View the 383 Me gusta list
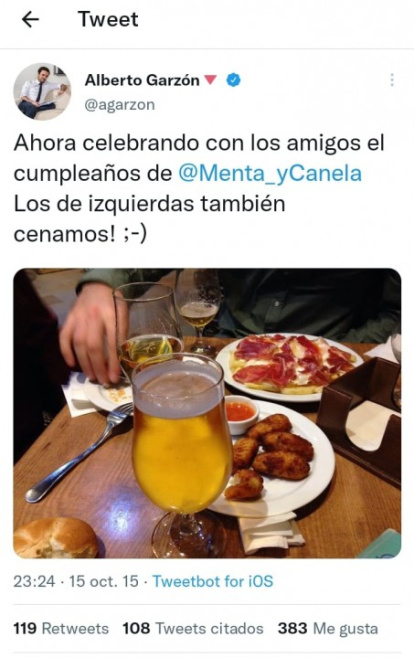This screenshot has height=658, width=414. 328,629
